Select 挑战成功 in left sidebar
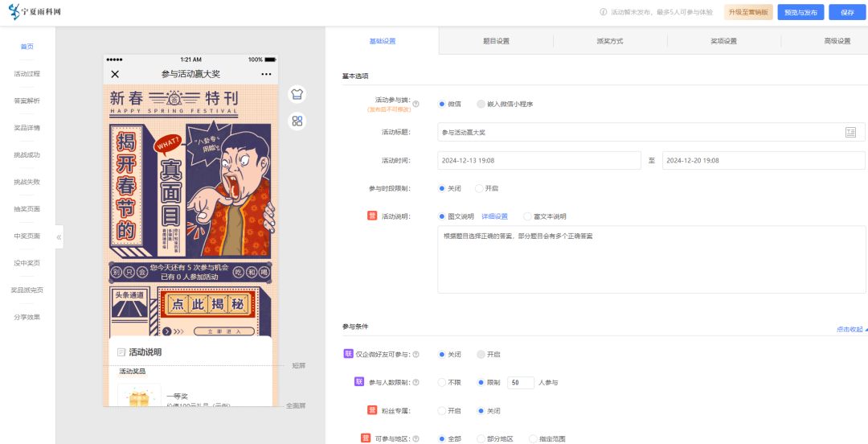 (x=27, y=155)
